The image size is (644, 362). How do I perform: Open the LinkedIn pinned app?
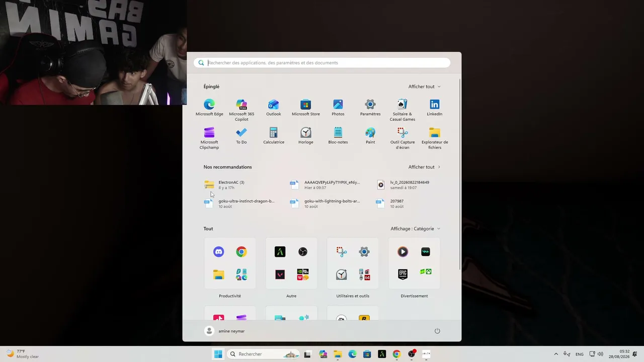[435, 108]
